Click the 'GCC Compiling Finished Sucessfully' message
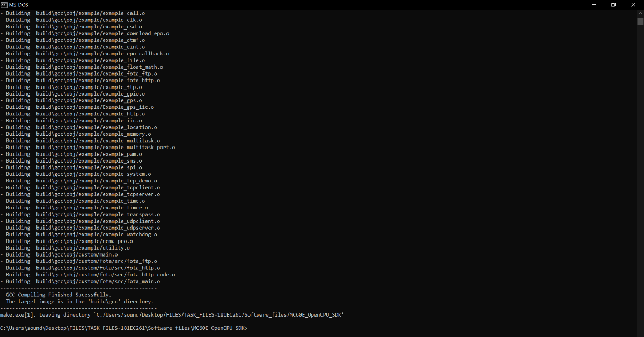The width and height of the screenshot is (644, 337). point(56,295)
